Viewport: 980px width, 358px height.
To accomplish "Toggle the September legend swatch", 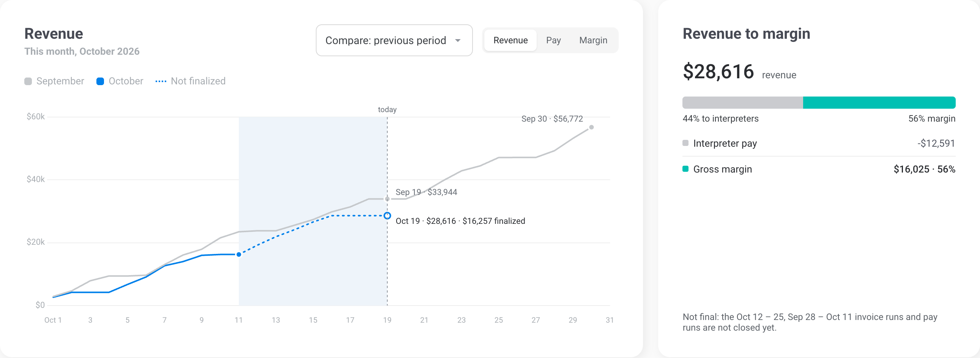I will point(28,81).
